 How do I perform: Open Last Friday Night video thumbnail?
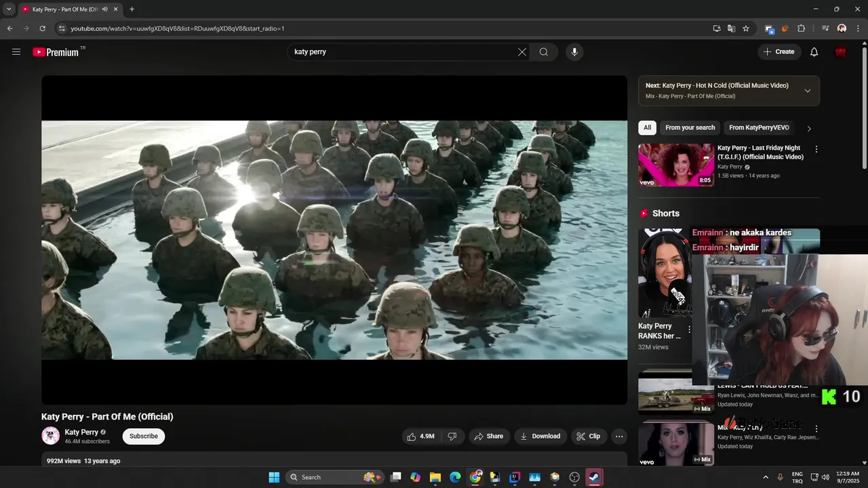coord(676,165)
